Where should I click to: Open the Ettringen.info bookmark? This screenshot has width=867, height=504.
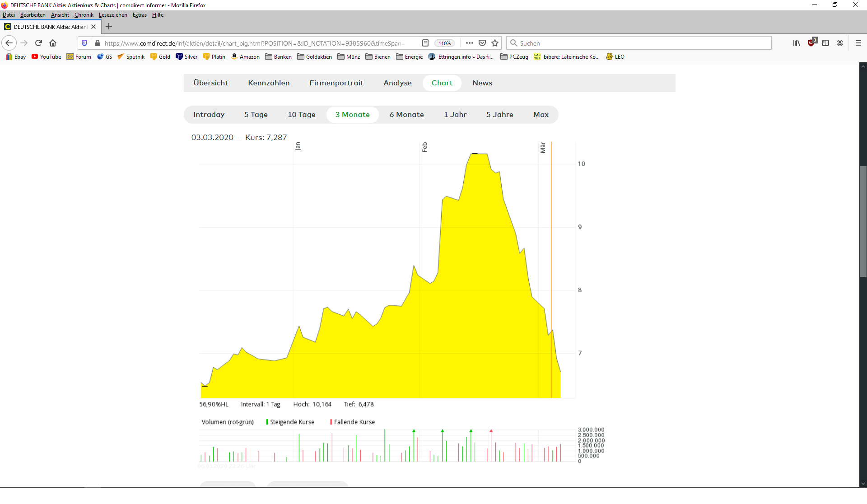[461, 56]
